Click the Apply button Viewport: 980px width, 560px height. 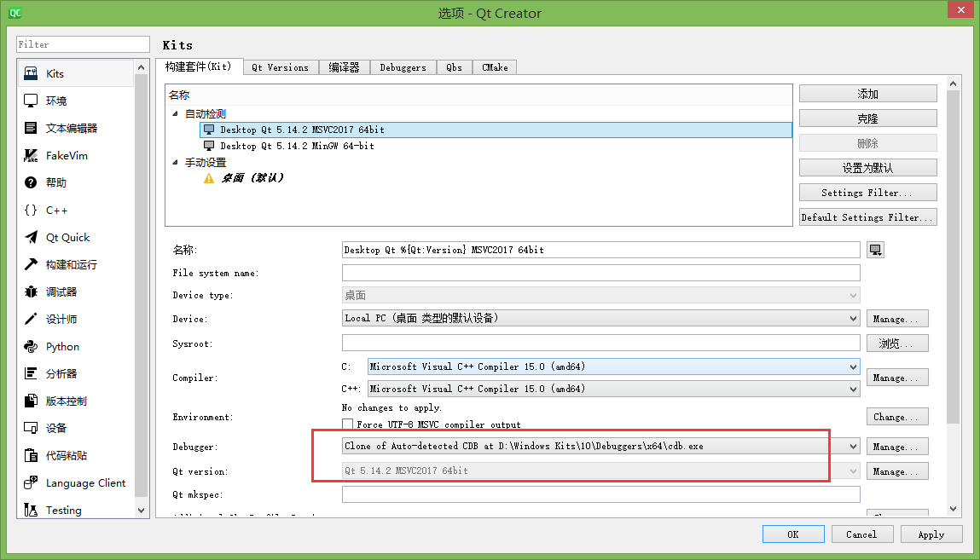point(931,534)
